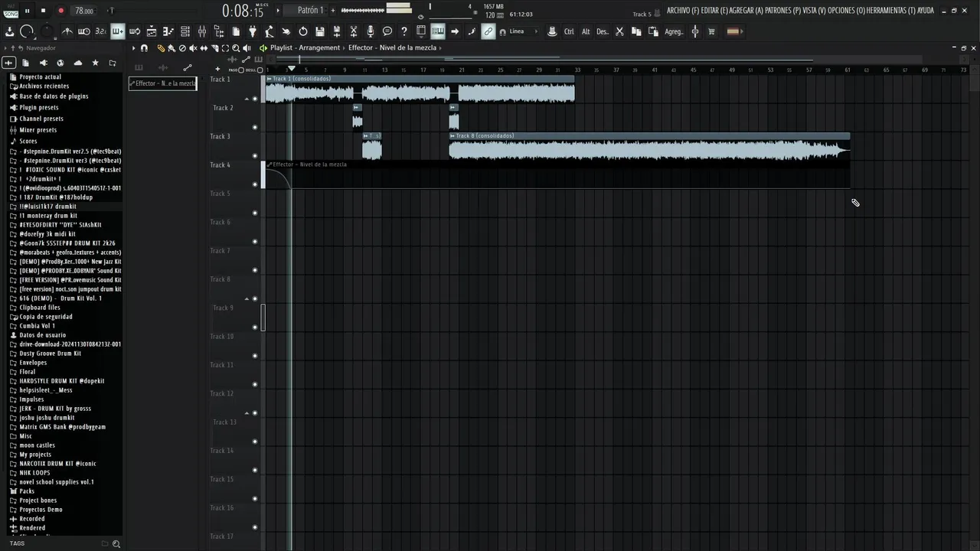Collapse Track 9 group arrow
This screenshot has width=980, height=551.
click(247, 298)
